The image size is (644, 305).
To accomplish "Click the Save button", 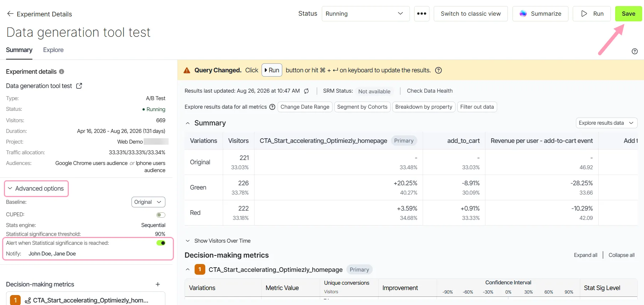I will click(629, 14).
